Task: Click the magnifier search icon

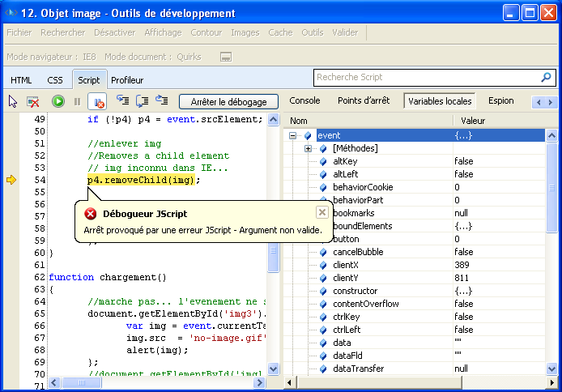Action: 546,78
